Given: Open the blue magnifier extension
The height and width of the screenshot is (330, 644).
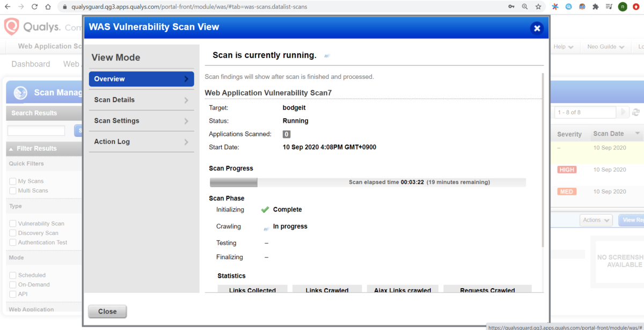Looking at the screenshot, I should [569, 7].
